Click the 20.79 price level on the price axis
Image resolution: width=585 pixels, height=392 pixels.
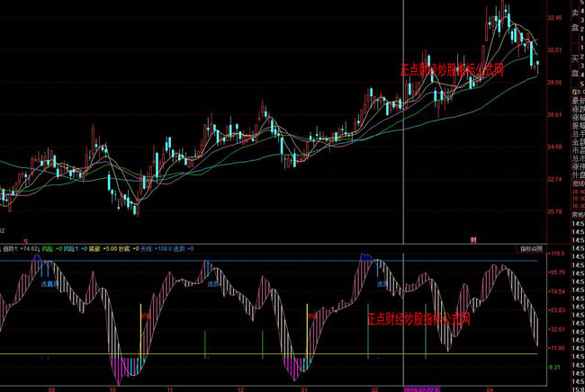click(554, 211)
